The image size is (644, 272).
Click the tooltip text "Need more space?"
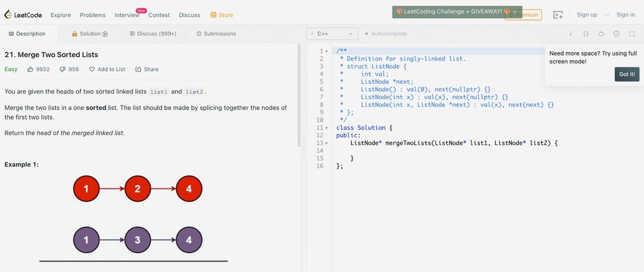click(575, 54)
